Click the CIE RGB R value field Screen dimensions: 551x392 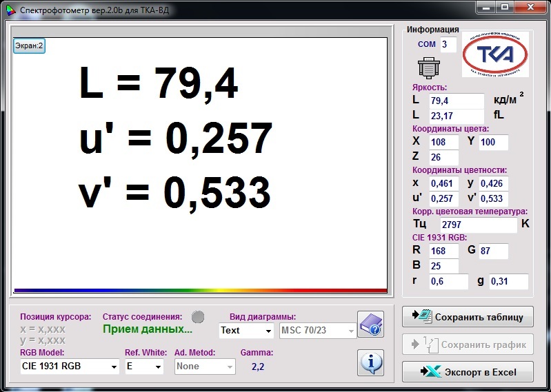[443, 251]
